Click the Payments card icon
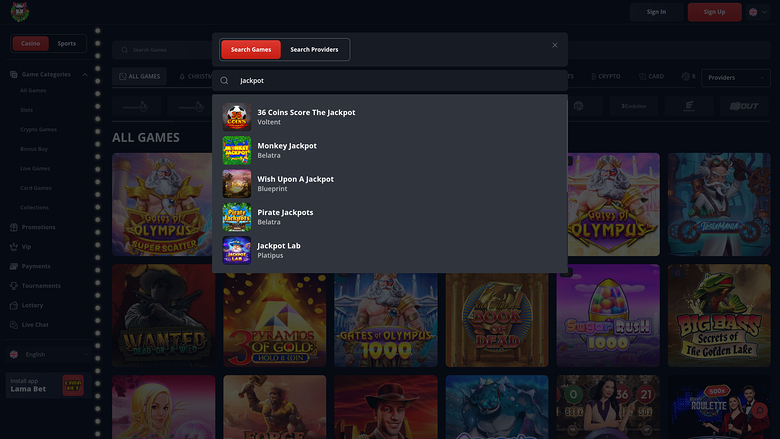This screenshot has width=780, height=439. coord(14,266)
